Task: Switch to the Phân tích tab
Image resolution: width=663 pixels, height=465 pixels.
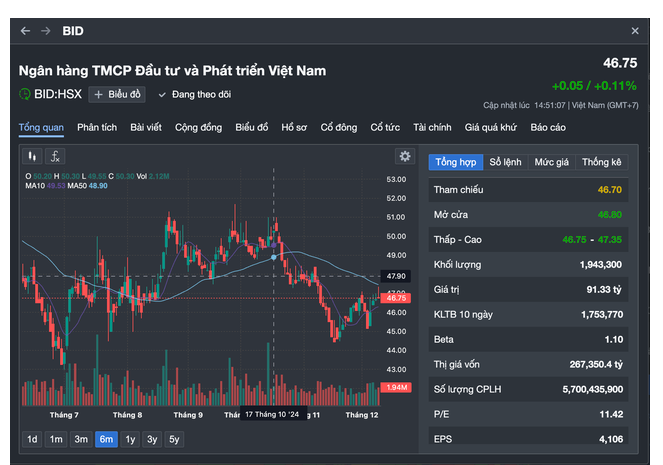Action: click(97, 127)
